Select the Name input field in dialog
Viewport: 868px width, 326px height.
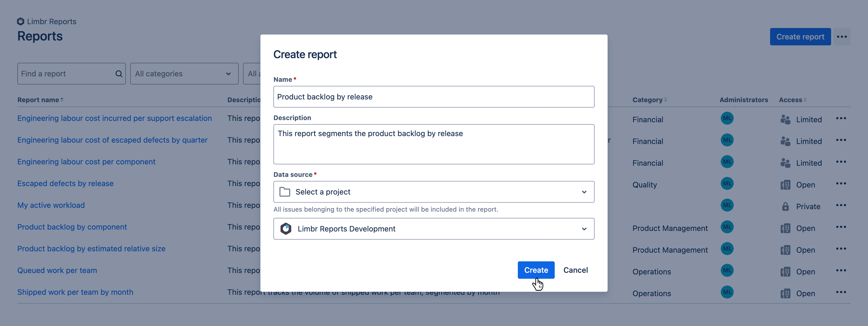click(x=433, y=96)
